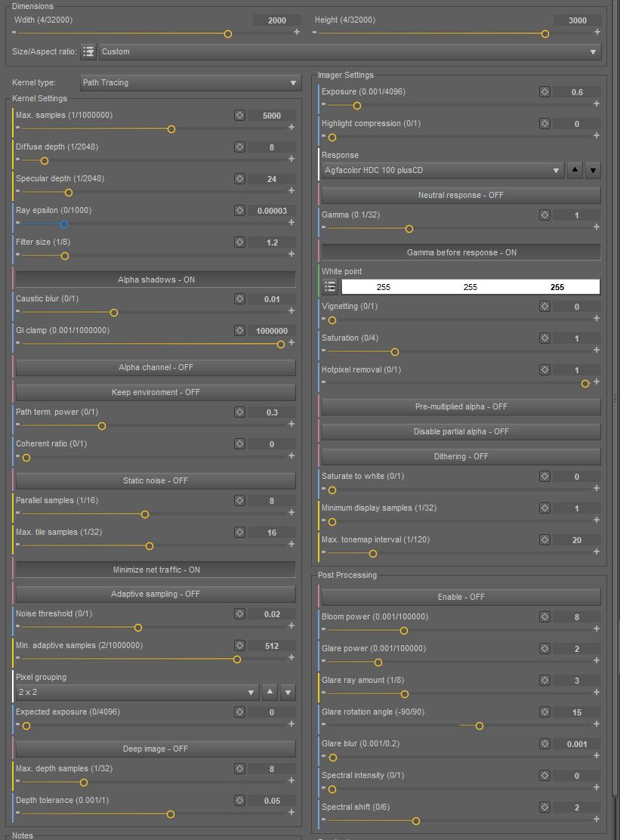The height and width of the screenshot is (840, 620).
Task: Click the Minimize net traffic button
Action: [156, 570]
